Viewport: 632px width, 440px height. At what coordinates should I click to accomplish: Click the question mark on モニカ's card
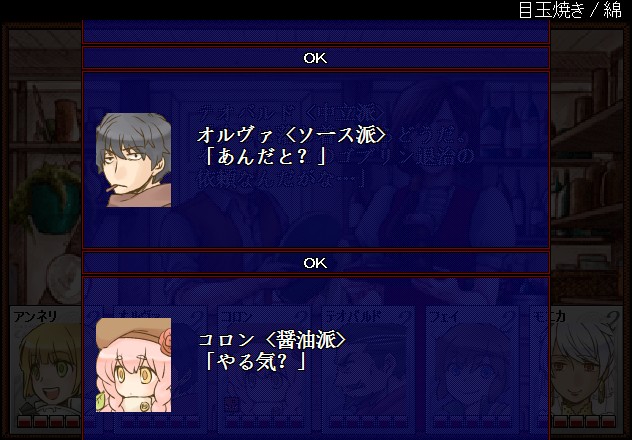(612, 319)
